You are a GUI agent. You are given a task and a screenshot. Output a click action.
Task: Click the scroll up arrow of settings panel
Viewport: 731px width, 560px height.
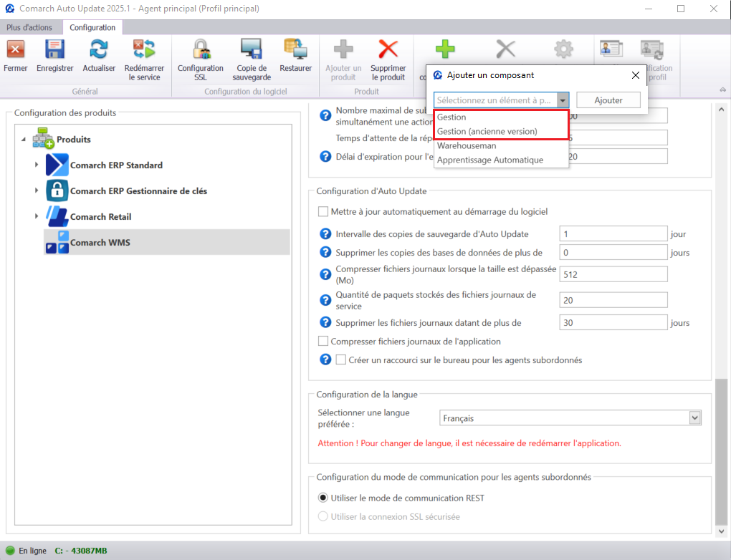[721, 110]
